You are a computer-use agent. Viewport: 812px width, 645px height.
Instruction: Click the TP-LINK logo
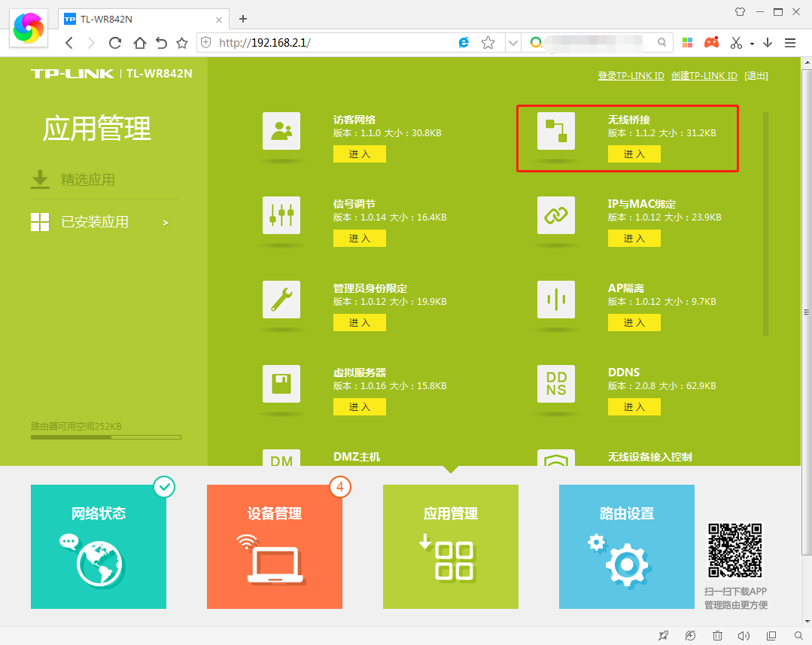point(72,74)
